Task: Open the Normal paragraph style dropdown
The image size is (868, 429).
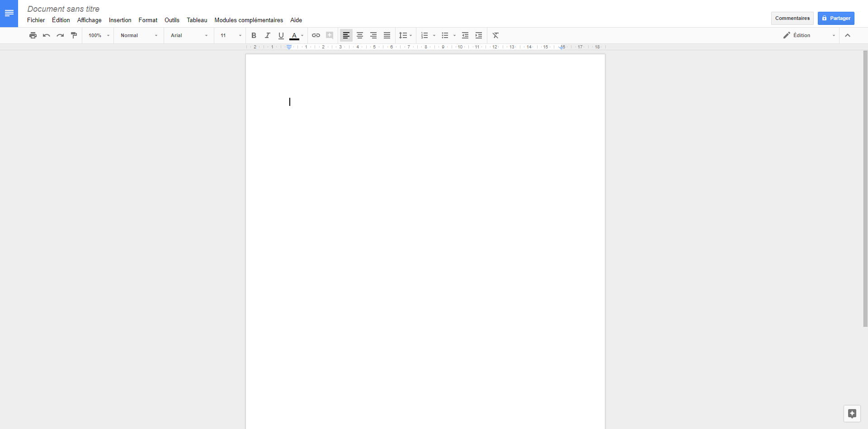Action: 139,35
